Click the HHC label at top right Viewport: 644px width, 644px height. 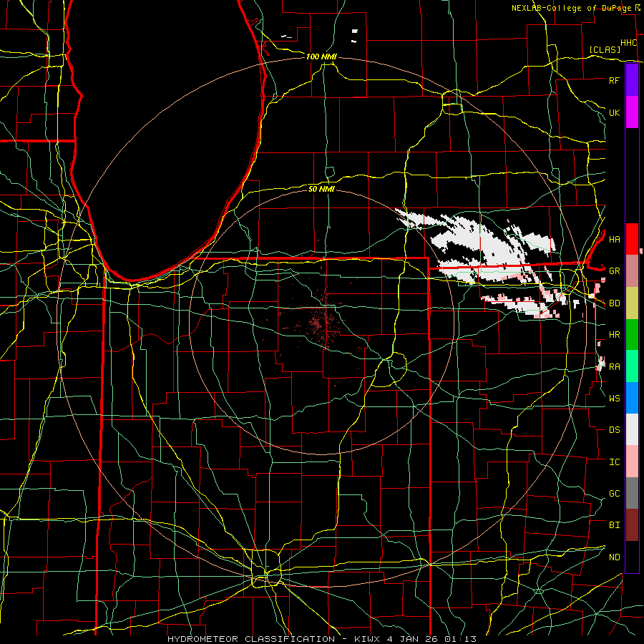tap(628, 43)
